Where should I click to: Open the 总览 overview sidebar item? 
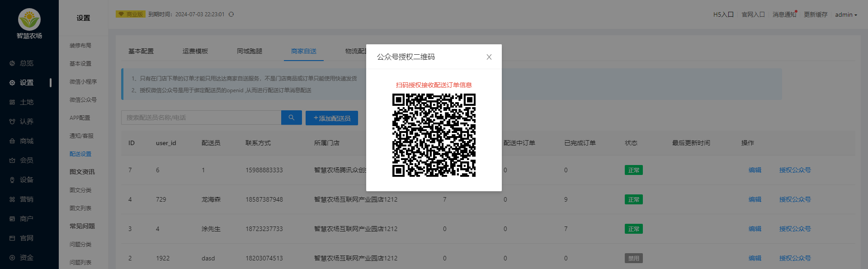click(x=27, y=63)
